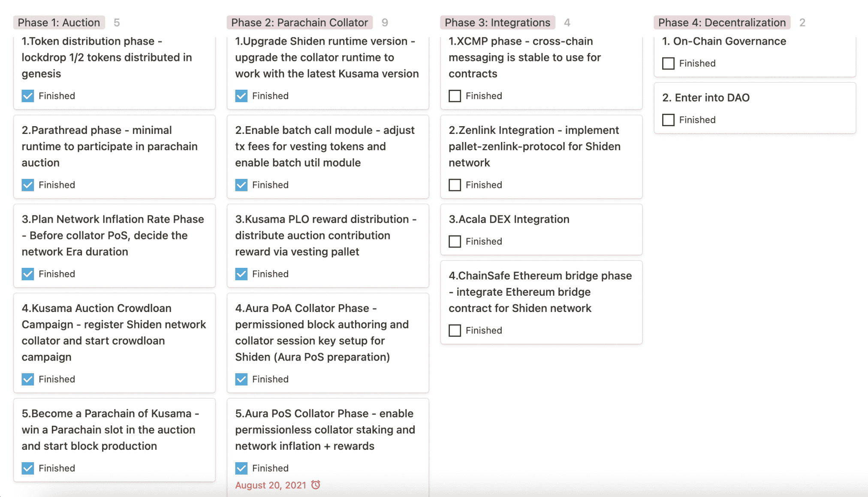Select the Phase 1: Auction column tag
The width and height of the screenshot is (868, 497).
point(59,22)
